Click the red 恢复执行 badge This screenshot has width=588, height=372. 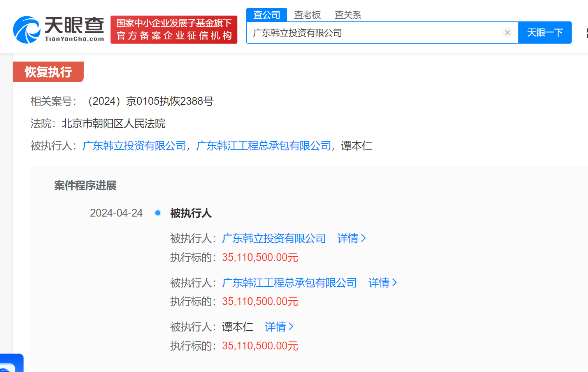click(x=48, y=72)
